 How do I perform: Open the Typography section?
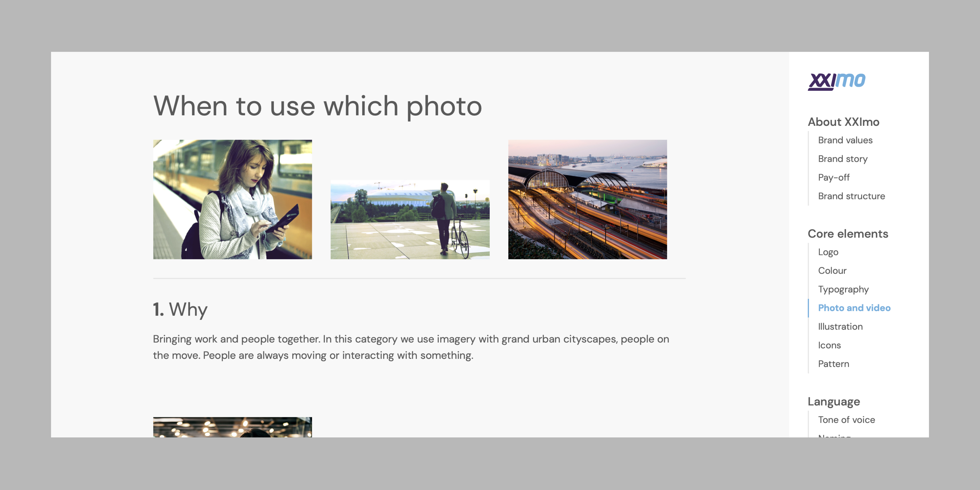click(x=843, y=289)
